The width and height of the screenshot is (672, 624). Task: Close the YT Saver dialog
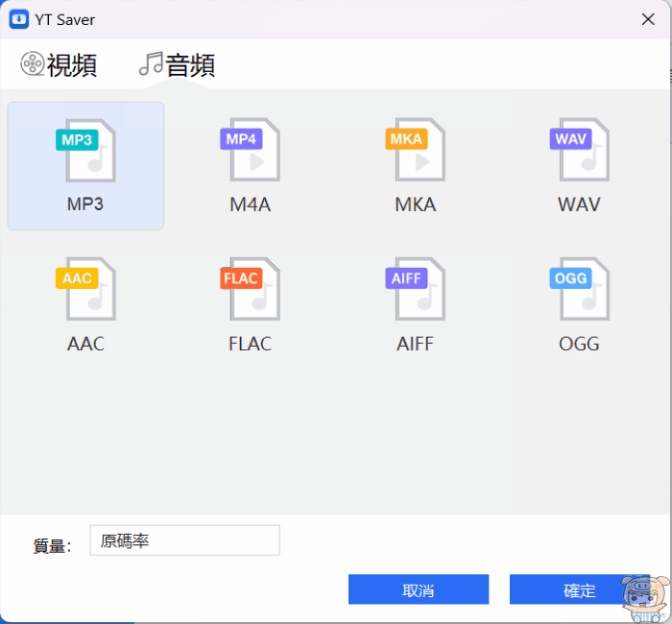coord(648,19)
